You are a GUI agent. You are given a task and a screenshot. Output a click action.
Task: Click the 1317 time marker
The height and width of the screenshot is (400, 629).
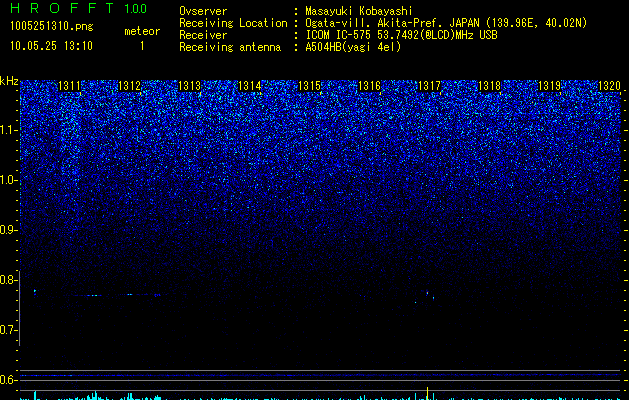click(x=430, y=86)
